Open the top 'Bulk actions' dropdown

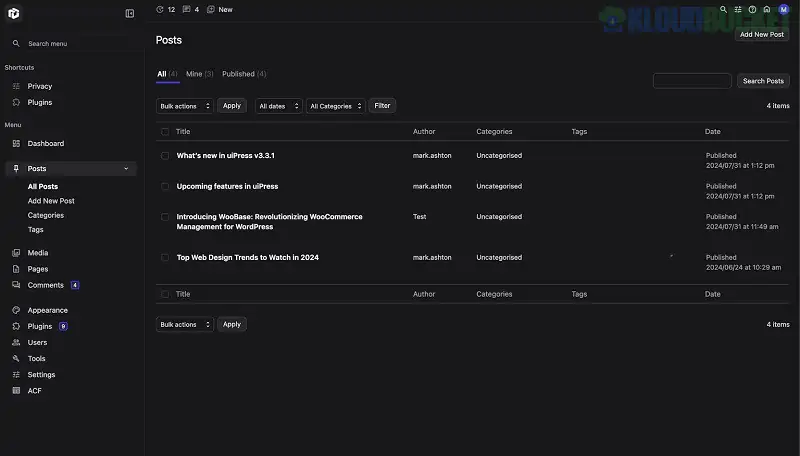[x=185, y=106]
